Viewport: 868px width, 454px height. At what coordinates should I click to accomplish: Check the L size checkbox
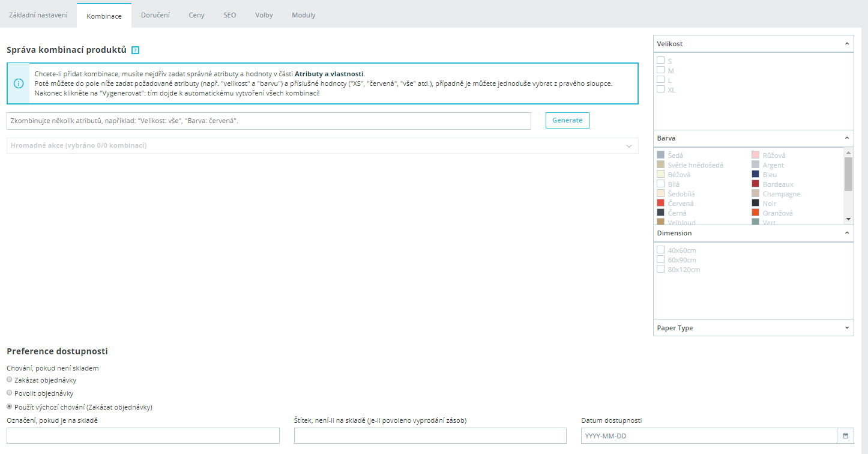pos(660,80)
